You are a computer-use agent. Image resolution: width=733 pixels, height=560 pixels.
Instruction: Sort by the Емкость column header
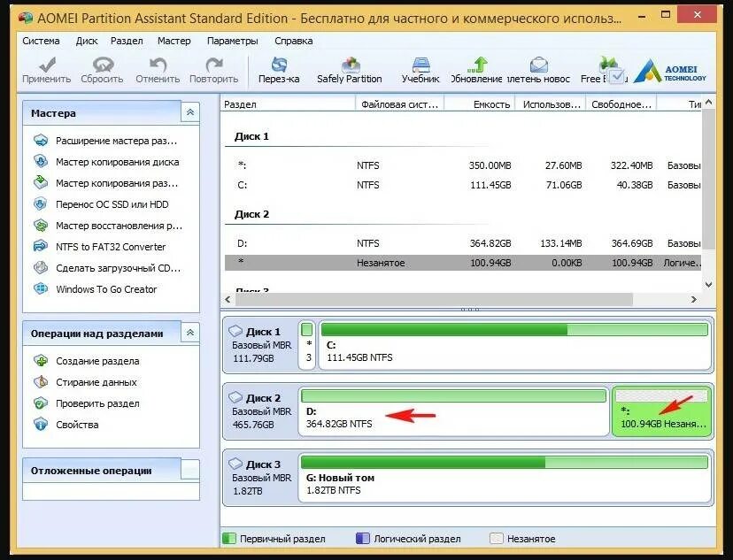[x=480, y=104]
